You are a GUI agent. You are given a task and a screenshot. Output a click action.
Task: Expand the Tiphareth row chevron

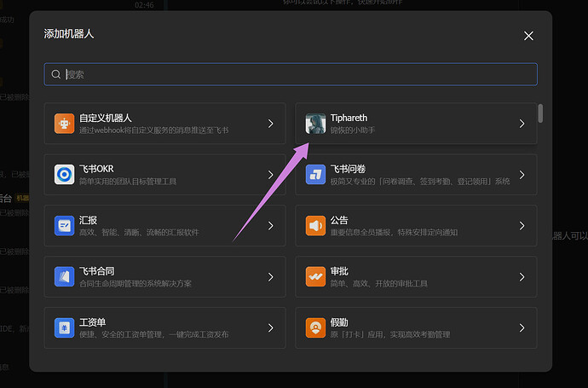click(522, 124)
